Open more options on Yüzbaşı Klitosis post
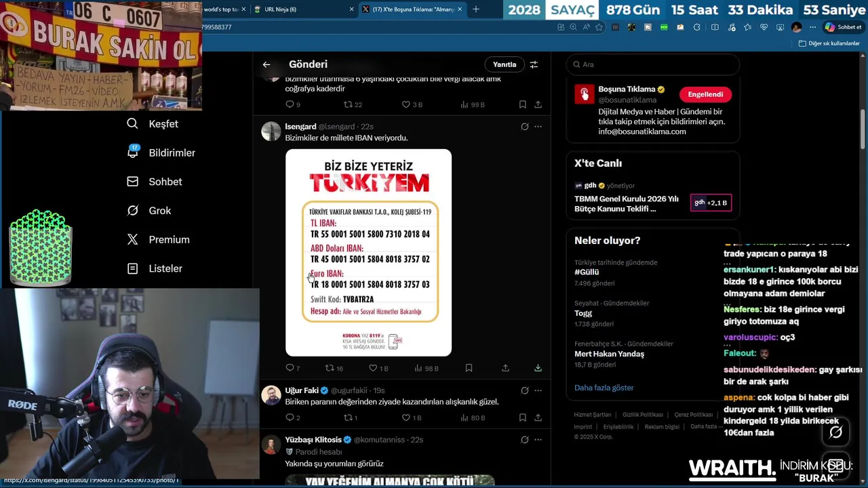The height and width of the screenshot is (488, 868). [x=538, y=440]
